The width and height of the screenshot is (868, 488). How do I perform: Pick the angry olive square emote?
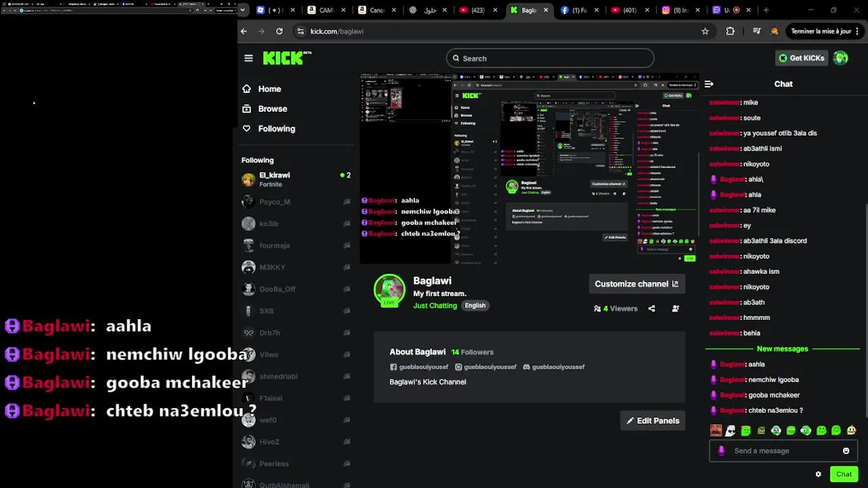click(x=761, y=430)
